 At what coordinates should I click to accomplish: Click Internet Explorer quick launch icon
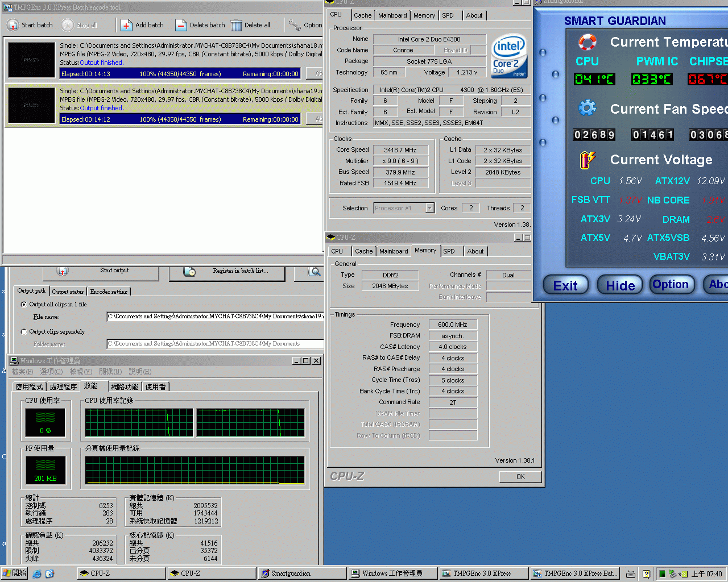37,574
